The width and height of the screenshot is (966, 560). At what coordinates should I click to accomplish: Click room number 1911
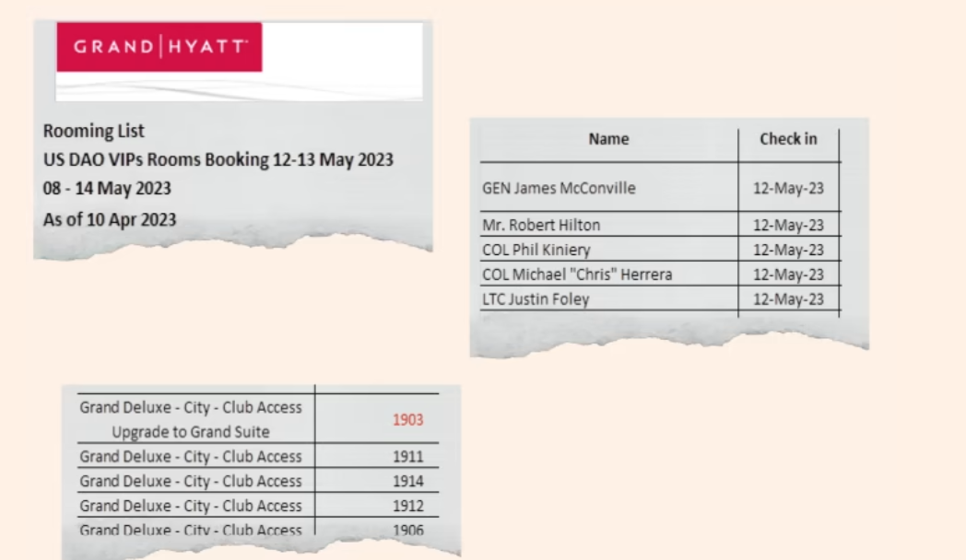(407, 457)
